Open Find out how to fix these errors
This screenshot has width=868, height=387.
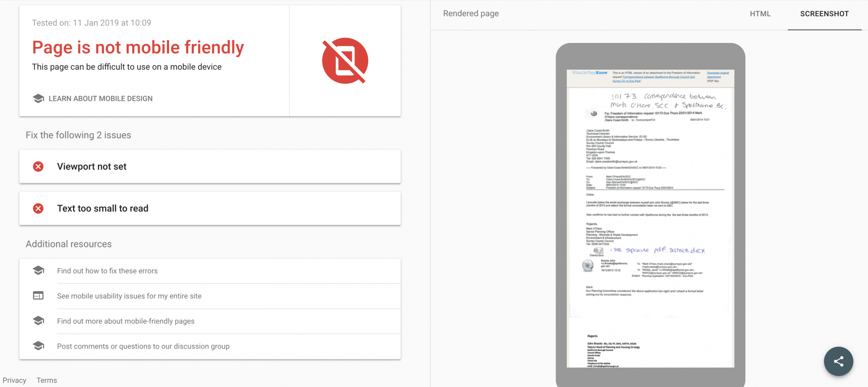click(107, 271)
